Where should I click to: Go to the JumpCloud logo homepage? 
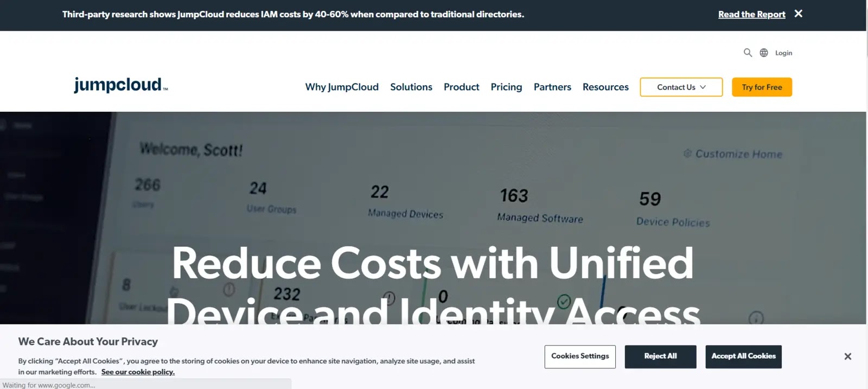tap(121, 85)
